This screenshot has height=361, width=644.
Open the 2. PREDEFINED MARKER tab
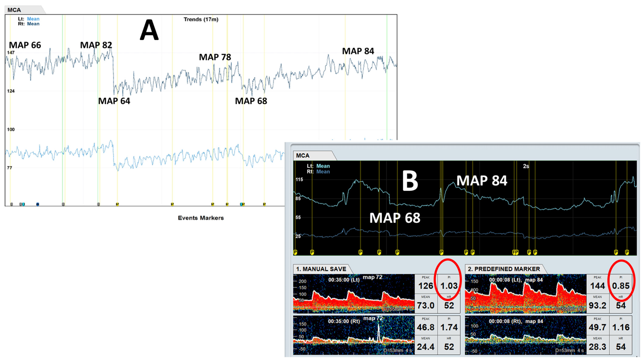coord(503,269)
